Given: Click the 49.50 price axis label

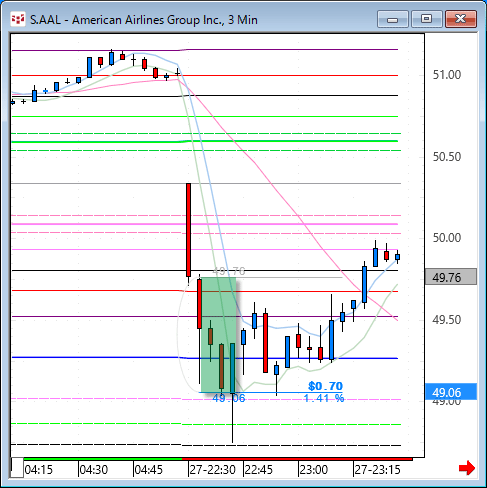Looking at the screenshot, I should (447, 320).
